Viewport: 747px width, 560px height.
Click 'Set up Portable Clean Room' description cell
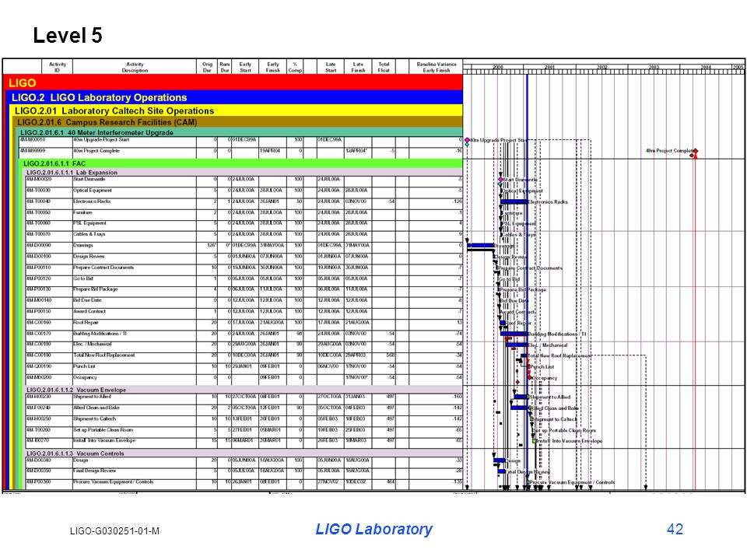pyautogui.click(x=135, y=429)
